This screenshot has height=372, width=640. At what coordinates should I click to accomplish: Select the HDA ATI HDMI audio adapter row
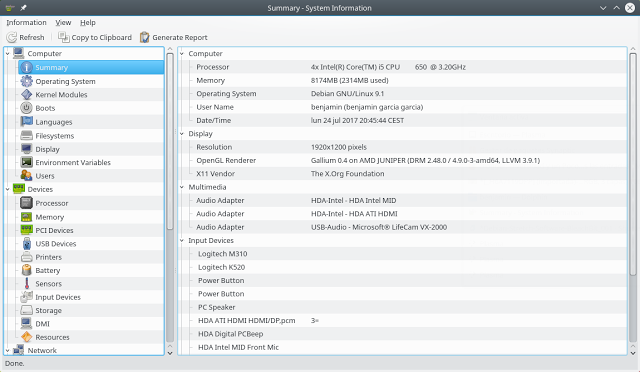point(402,214)
